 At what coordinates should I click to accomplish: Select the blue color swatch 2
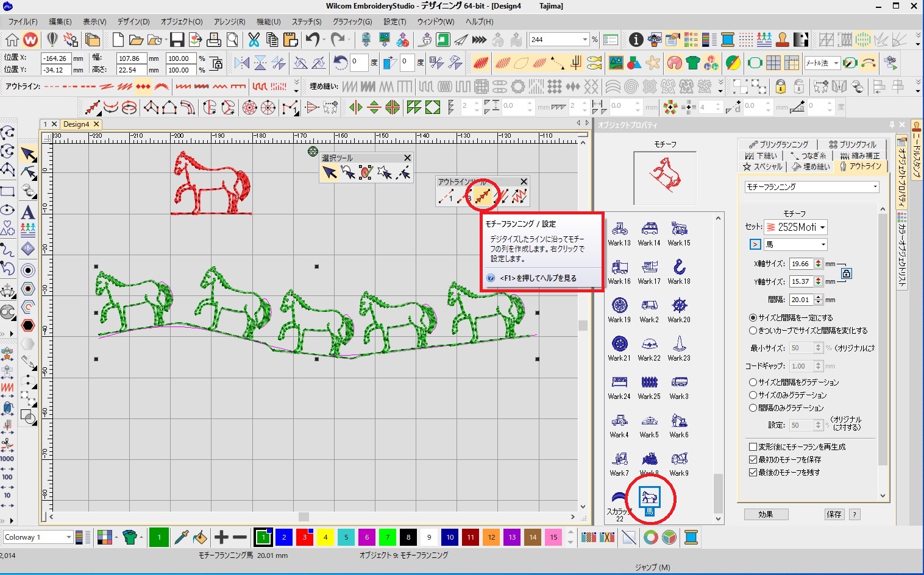coord(284,537)
